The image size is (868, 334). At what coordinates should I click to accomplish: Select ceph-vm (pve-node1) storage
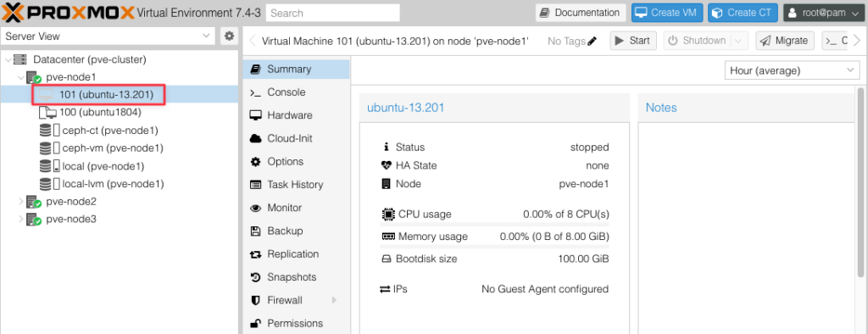(x=113, y=148)
